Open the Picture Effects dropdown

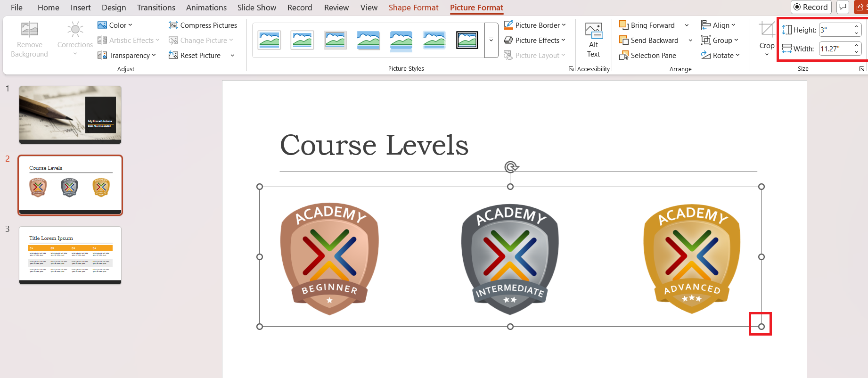(534, 40)
